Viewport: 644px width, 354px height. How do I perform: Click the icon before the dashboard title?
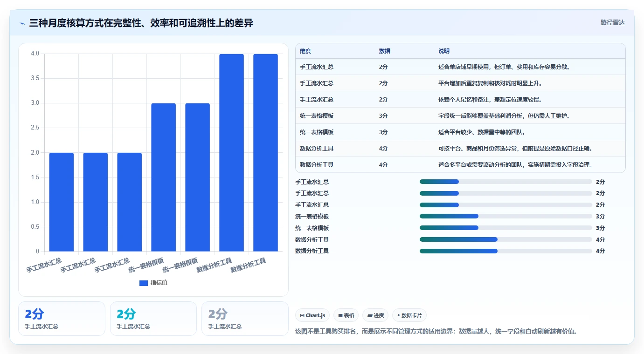(22, 23)
